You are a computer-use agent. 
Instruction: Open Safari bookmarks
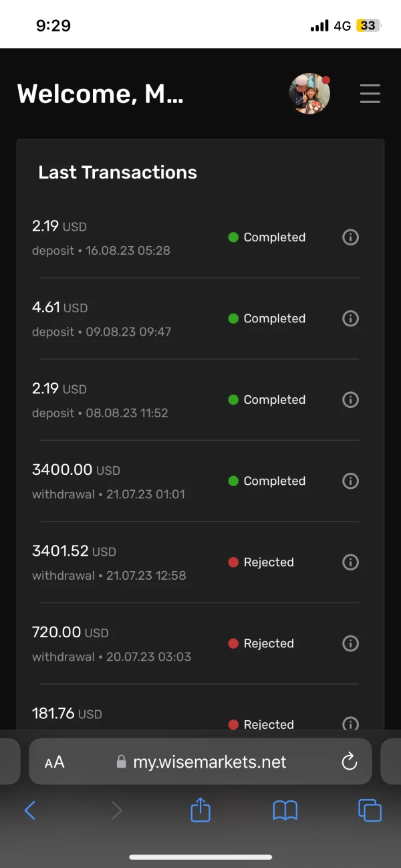point(285,810)
